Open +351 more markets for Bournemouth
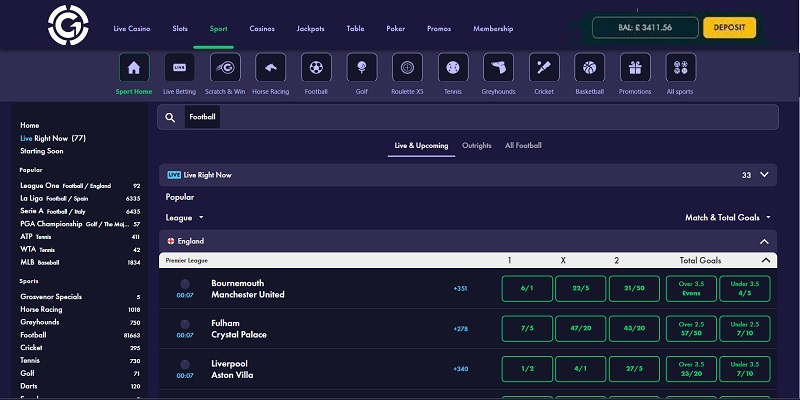This screenshot has width=800, height=400. (x=460, y=289)
